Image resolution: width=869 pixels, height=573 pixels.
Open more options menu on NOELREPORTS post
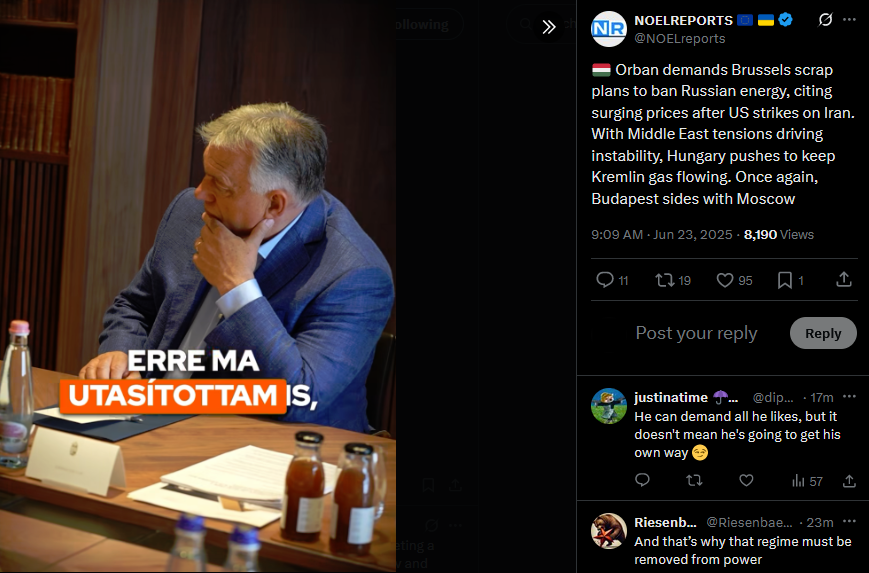849,20
